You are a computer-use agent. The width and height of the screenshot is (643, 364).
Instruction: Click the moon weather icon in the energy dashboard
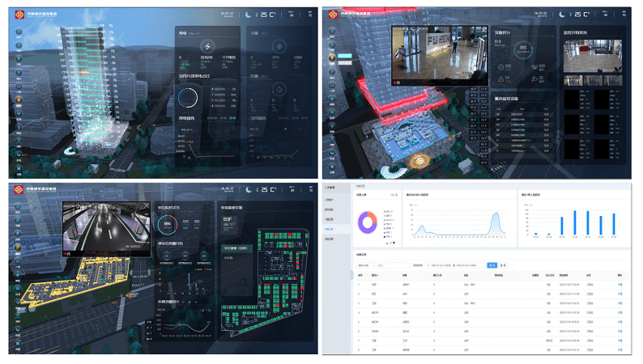[249, 15]
